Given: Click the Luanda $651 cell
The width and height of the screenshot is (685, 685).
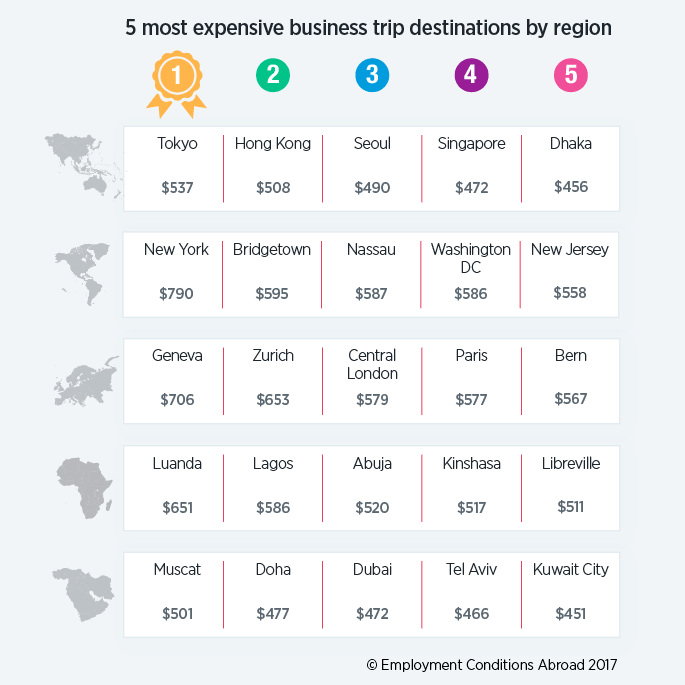Looking at the screenshot, I should pos(174,488).
